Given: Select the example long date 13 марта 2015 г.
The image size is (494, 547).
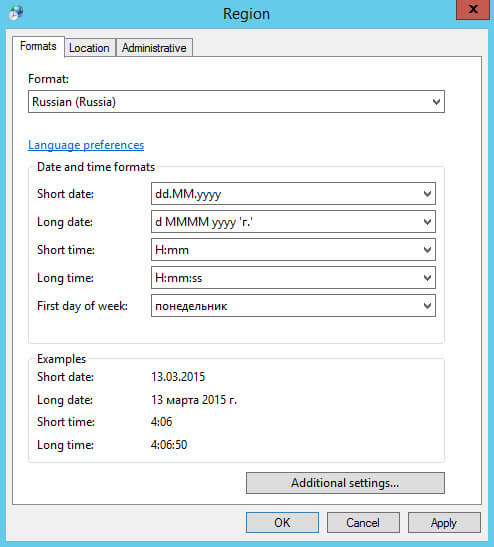Looking at the screenshot, I should [x=194, y=400].
